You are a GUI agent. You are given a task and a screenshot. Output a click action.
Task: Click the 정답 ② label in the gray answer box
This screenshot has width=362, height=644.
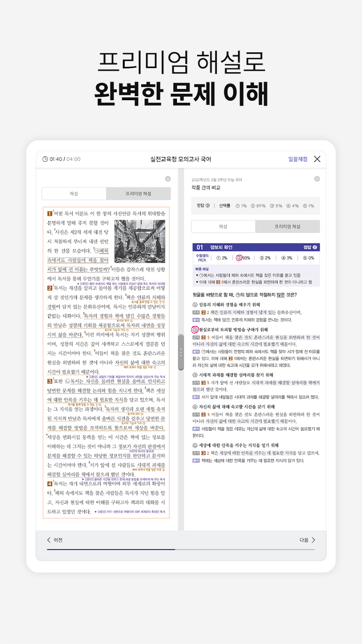coord(203,206)
